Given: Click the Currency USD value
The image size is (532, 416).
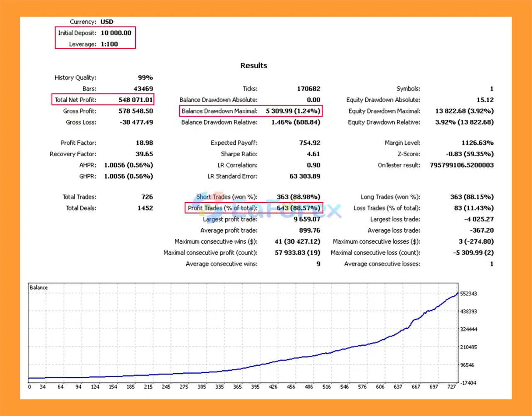Looking at the screenshot, I should tap(107, 22).
